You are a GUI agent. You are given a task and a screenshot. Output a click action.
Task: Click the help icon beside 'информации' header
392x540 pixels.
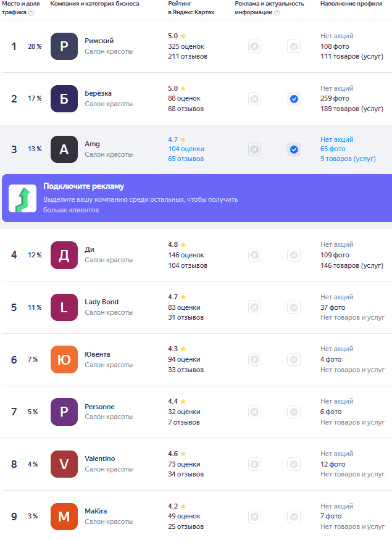pos(277,13)
